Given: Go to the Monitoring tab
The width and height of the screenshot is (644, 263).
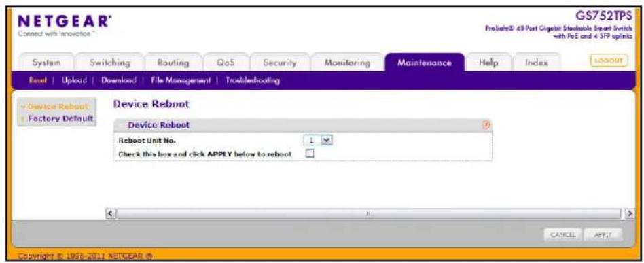Looking at the screenshot, I should click(x=347, y=63).
